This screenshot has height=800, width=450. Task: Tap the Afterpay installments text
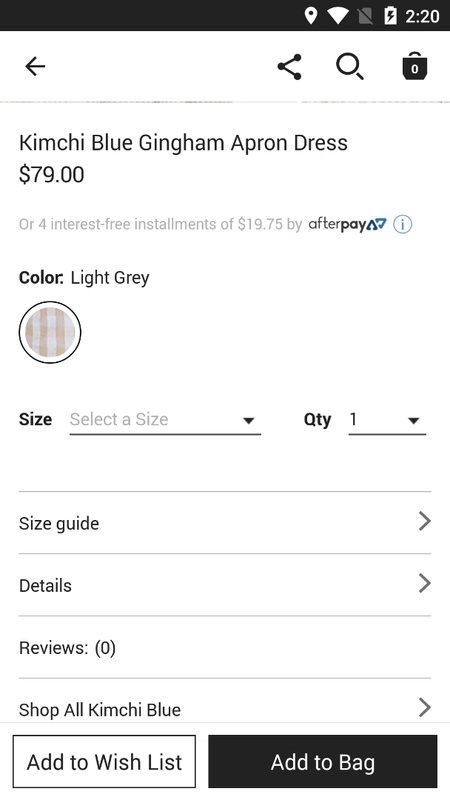pyautogui.click(x=161, y=224)
